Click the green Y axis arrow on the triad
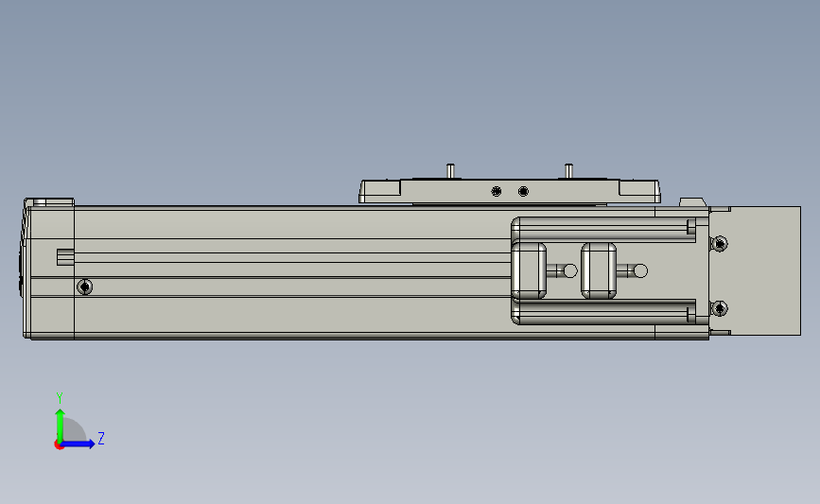Image resolution: width=820 pixels, height=504 pixels. click(61, 425)
